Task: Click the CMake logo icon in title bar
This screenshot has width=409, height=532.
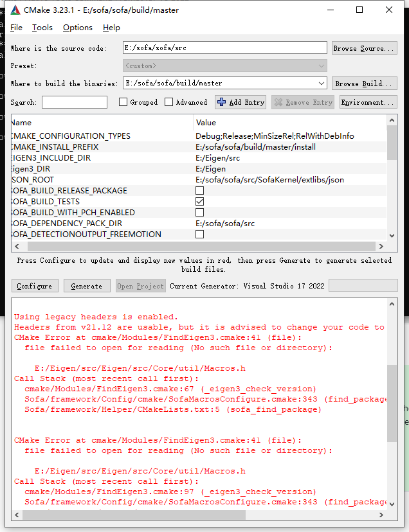Action: 15,10
